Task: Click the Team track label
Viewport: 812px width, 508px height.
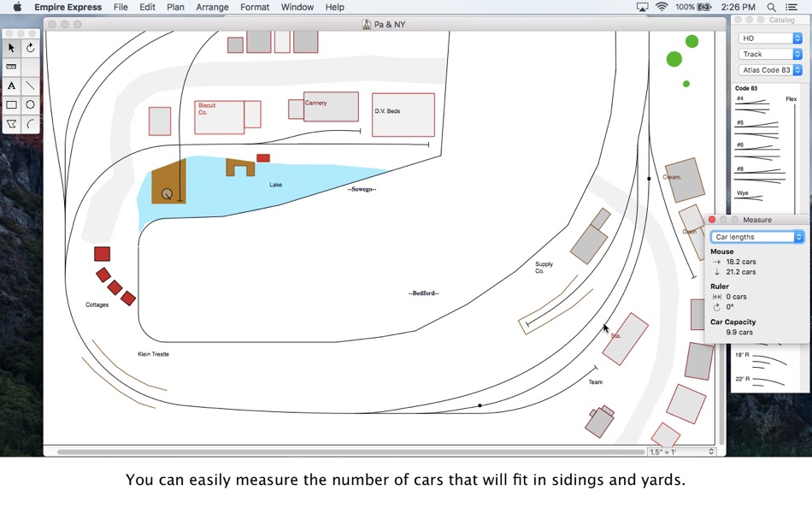Action: tap(596, 382)
